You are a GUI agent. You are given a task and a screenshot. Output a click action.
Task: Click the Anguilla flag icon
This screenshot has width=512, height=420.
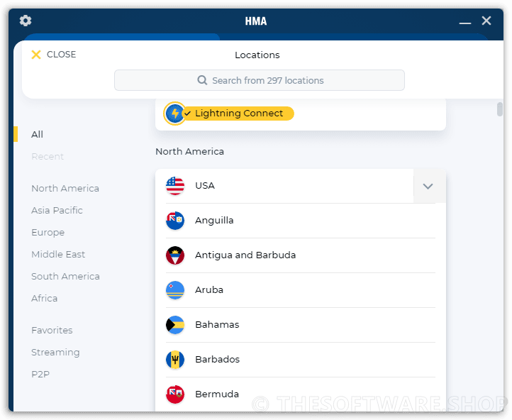tap(175, 221)
